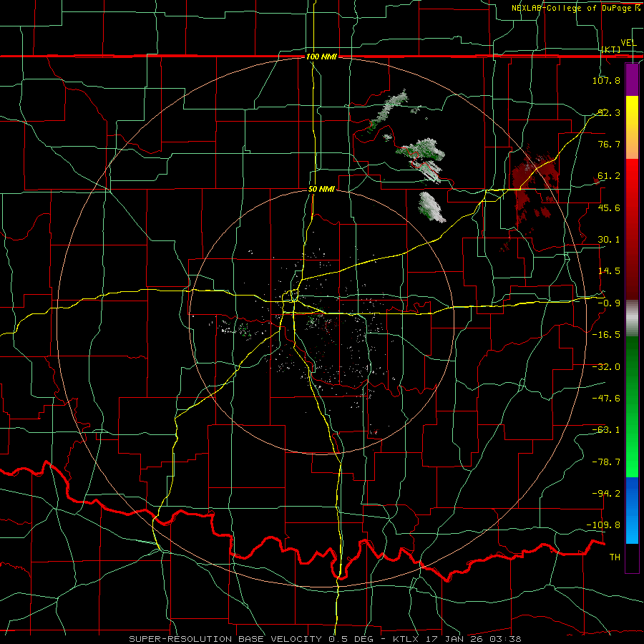Screen dimensions: 644x644
Task: Select the -32.0 value on velocity scale
Action: pos(606,367)
